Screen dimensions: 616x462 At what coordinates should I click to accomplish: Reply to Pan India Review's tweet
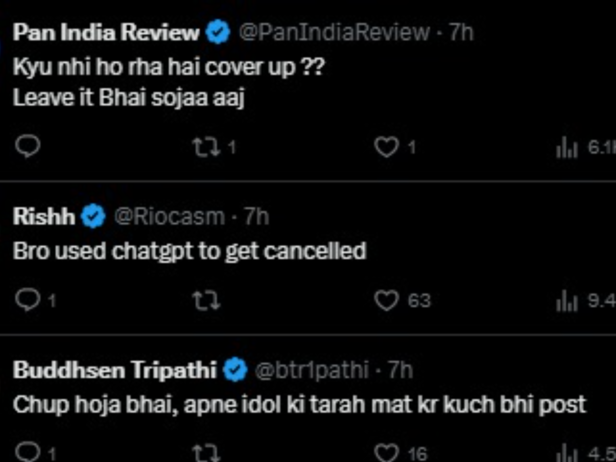(x=29, y=147)
